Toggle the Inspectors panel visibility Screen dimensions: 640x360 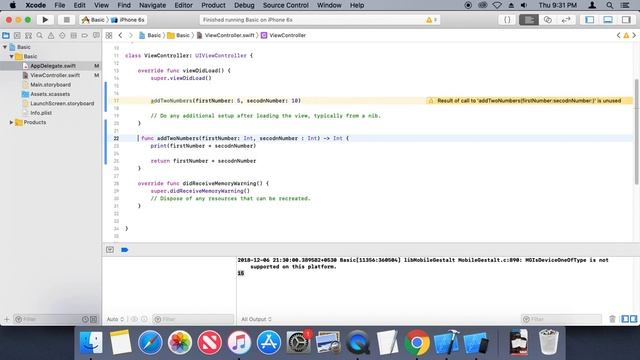(x=626, y=20)
